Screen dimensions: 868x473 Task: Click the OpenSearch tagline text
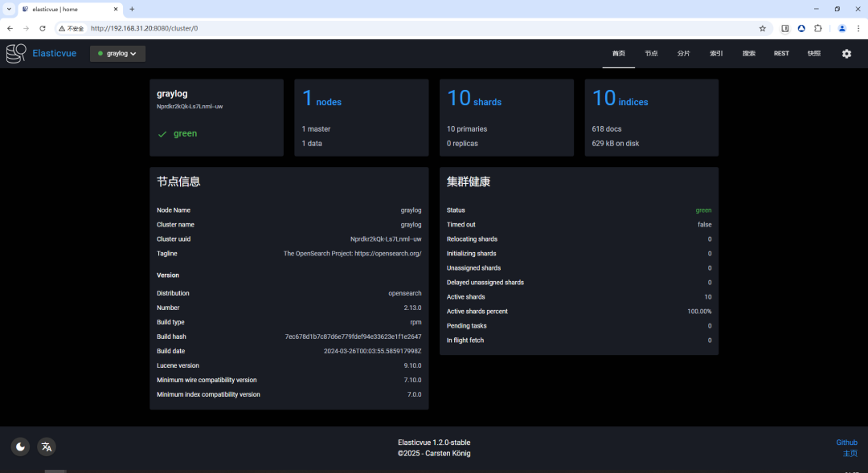pos(352,254)
